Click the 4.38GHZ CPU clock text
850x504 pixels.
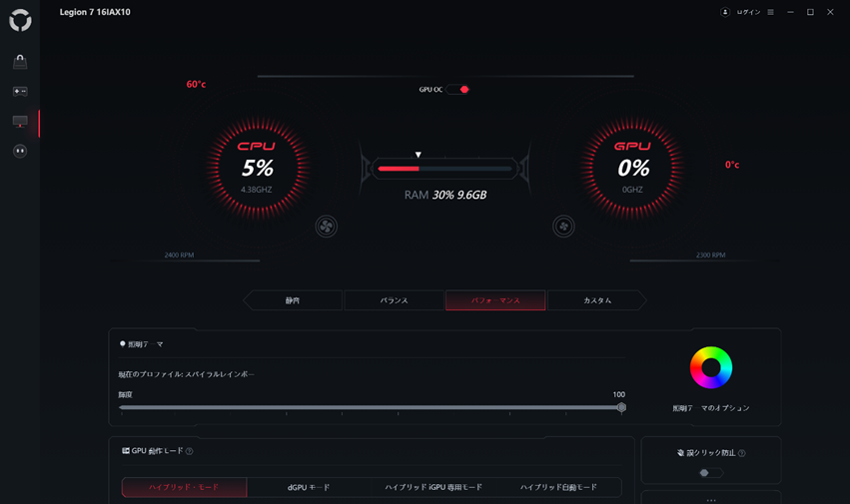(257, 190)
